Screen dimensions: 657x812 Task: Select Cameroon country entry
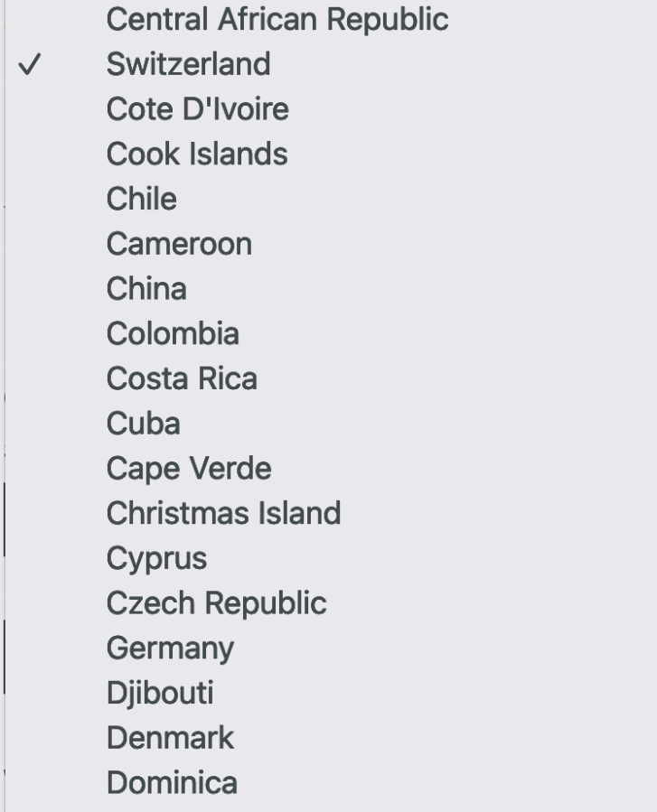pos(179,244)
